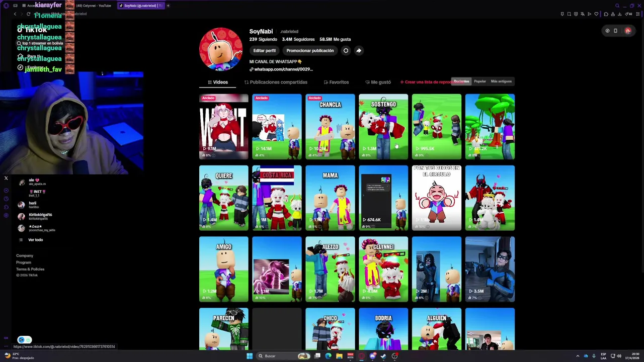The height and width of the screenshot is (362, 644).
Task: Click the SoyNabi profile avatar picture
Action: [221, 49]
